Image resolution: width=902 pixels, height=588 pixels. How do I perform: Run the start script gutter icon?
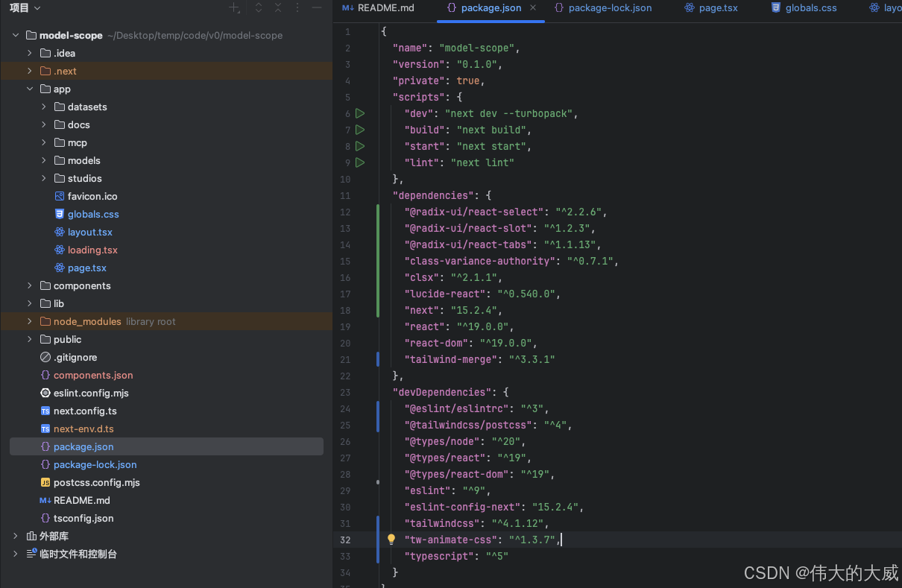(x=360, y=146)
